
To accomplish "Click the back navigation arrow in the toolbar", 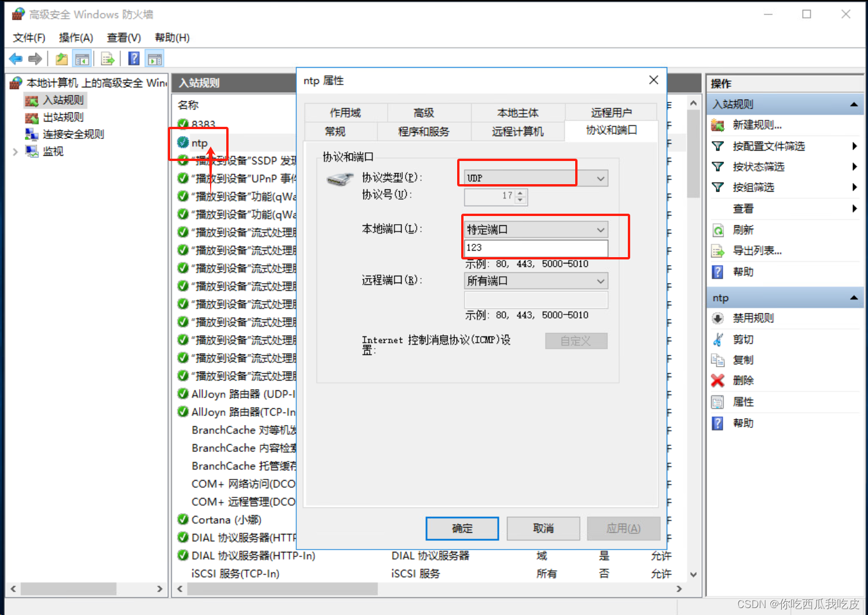I will [x=15, y=58].
